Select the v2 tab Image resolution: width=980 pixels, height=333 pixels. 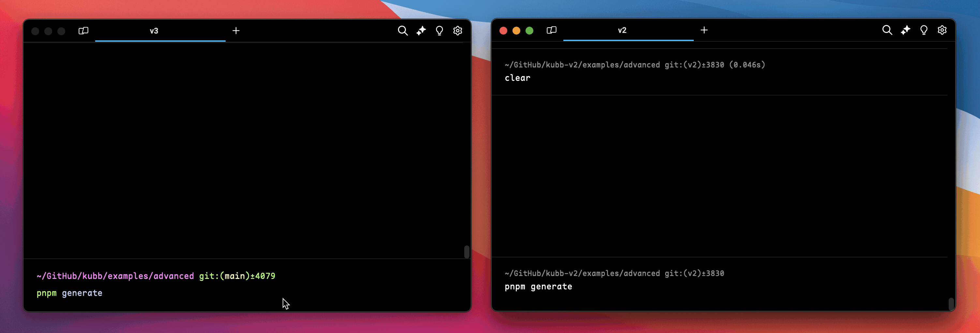coord(629,30)
